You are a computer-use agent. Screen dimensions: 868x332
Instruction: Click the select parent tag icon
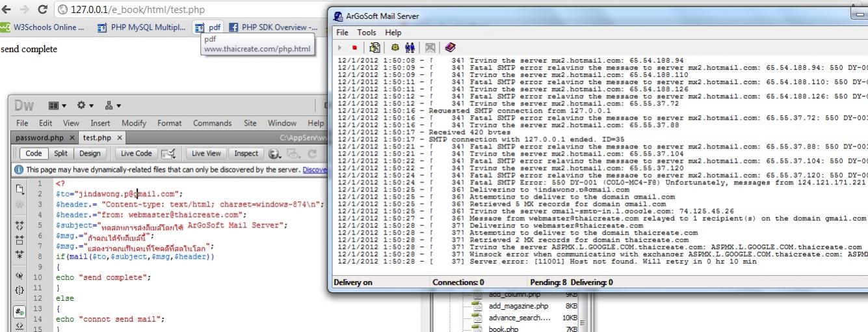pos(20,275)
